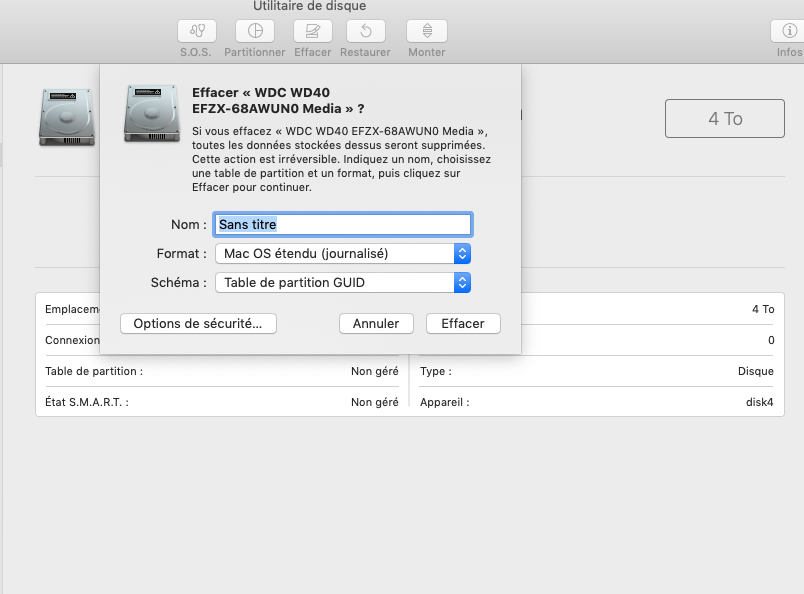804x594 pixels.
Task: Click the "Appareil" row showing disk4
Action: click(597, 402)
